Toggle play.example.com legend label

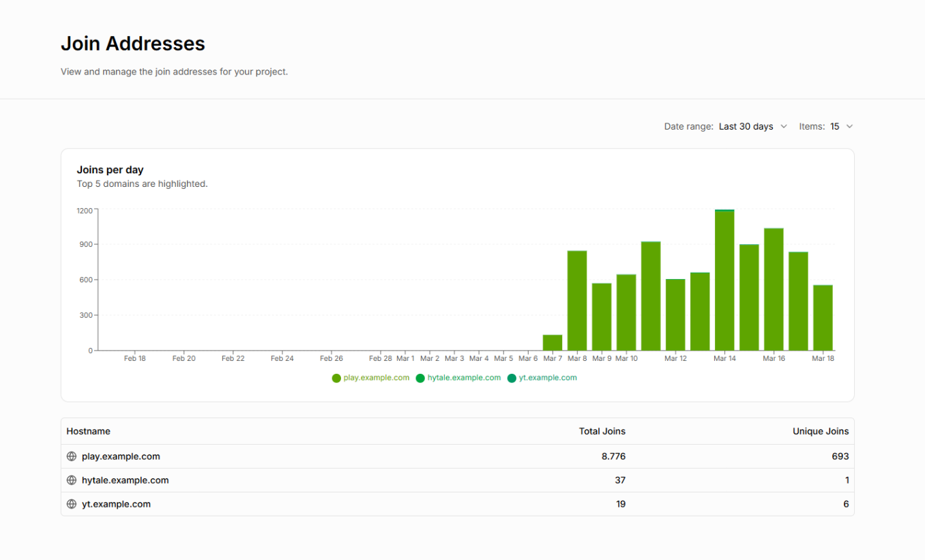click(x=377, y=378)
